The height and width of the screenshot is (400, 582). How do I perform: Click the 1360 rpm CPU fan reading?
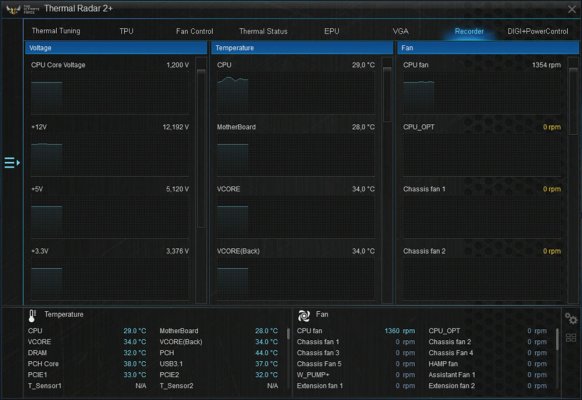[x=399, y=331]
